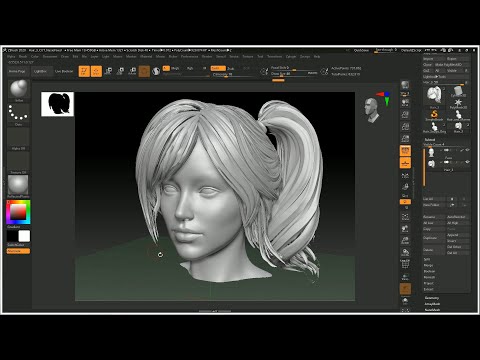Image resolution: width=480 pixels, height=360 pixels.
Task: Open the Color menu
Action: (35, 57)
